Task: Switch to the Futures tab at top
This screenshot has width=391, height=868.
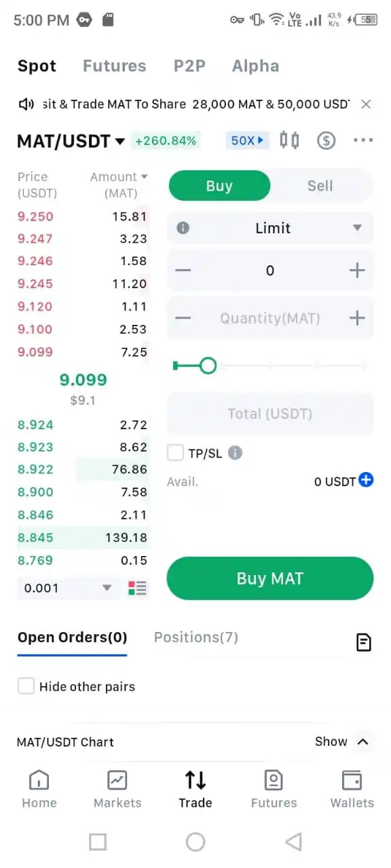Action: tap(114, 66)
